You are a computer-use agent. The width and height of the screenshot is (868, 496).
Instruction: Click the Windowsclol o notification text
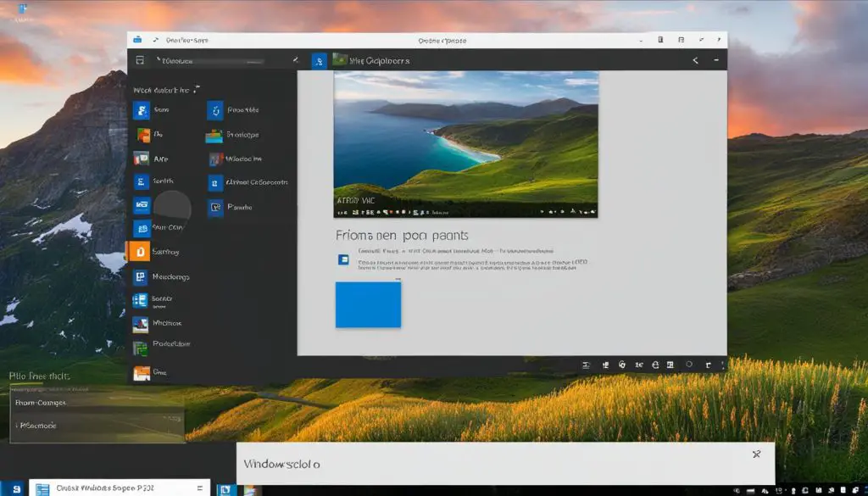[281, 464]
